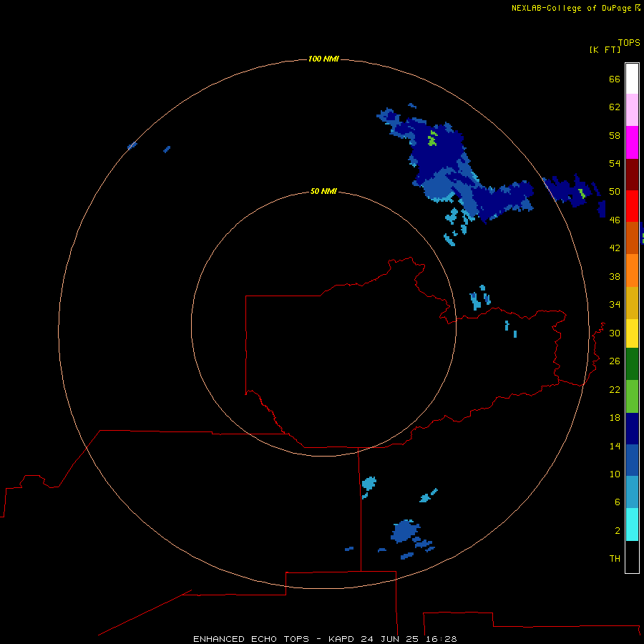The width and height of the screenshot is (644, 644).
Task: Pick the light blue 14 kft swatch
Action: coord(632,492)
